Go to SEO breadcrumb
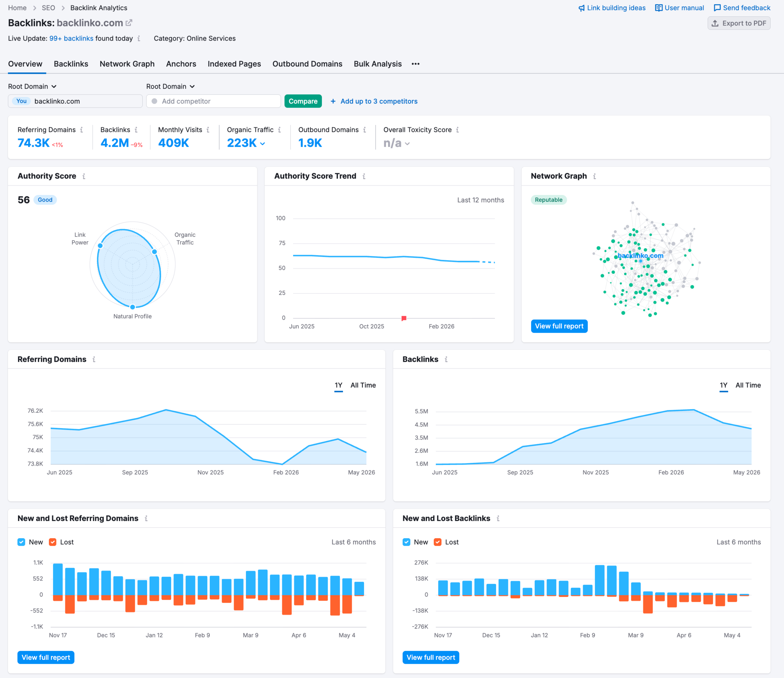The height and width of the screenshot is (678, 784). [48, 8]
